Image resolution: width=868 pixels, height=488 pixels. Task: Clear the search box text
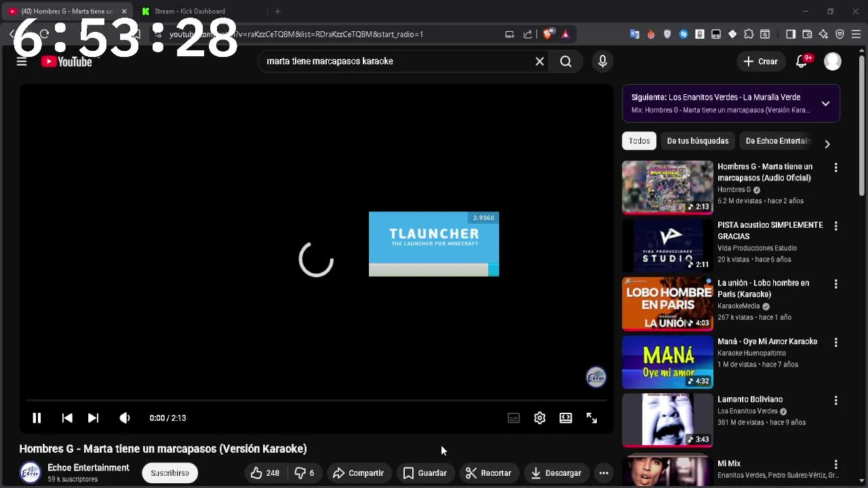pyautogui.click(x=540, y=62)
